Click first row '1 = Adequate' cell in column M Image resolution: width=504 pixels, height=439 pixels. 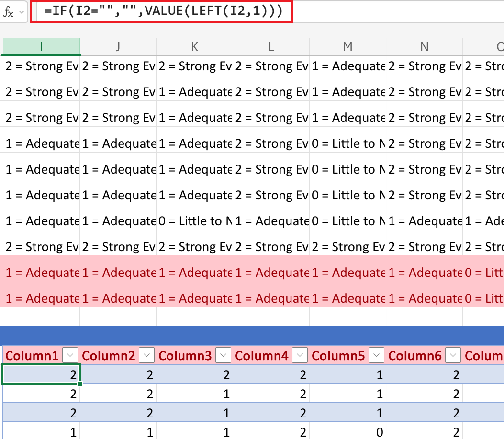[347, 66]
